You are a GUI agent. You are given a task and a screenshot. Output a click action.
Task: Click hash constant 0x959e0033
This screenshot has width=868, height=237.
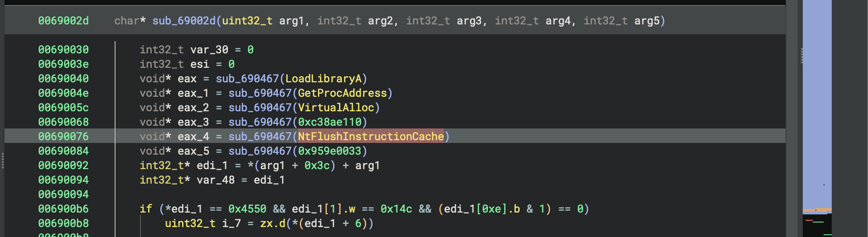tap(330, 151)
